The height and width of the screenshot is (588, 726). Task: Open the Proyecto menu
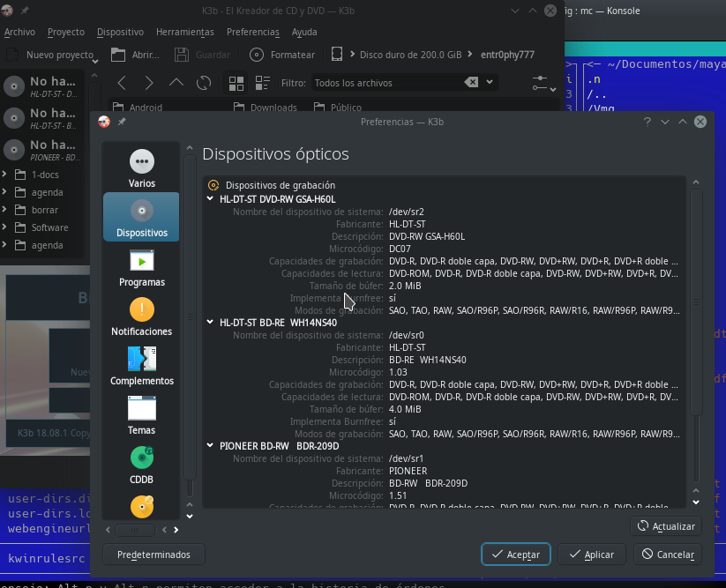[x=66, y=32]
